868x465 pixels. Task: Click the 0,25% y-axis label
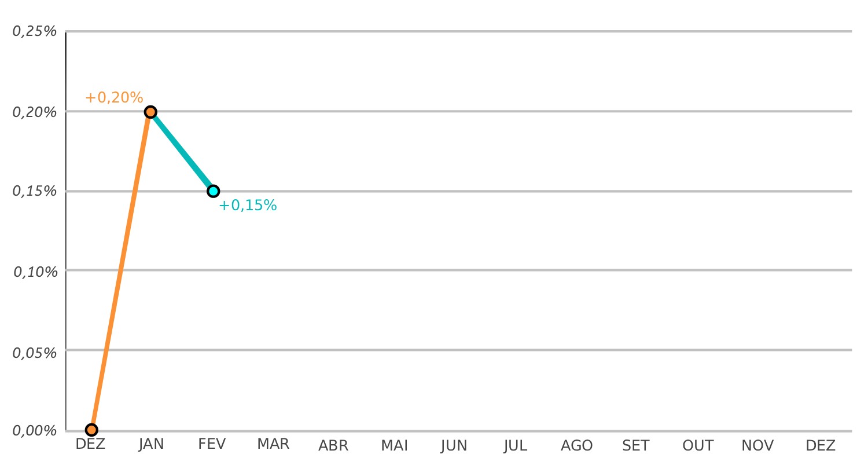coord(35,32)
